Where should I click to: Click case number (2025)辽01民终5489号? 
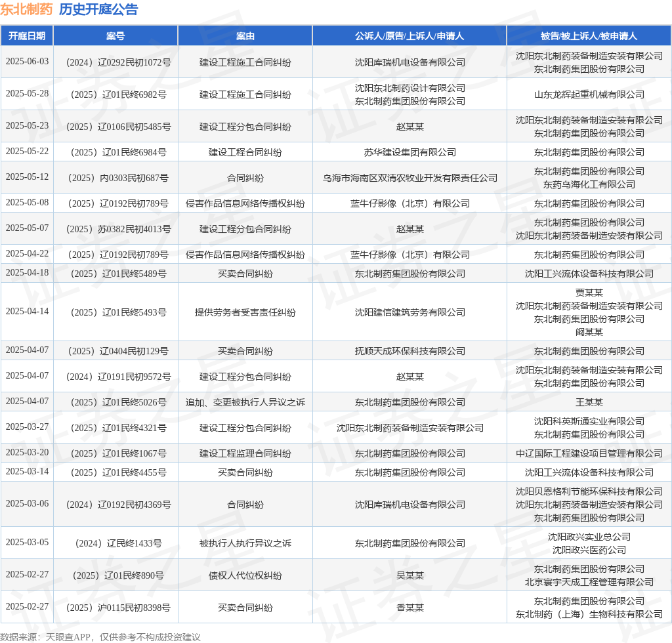(118, 274)
